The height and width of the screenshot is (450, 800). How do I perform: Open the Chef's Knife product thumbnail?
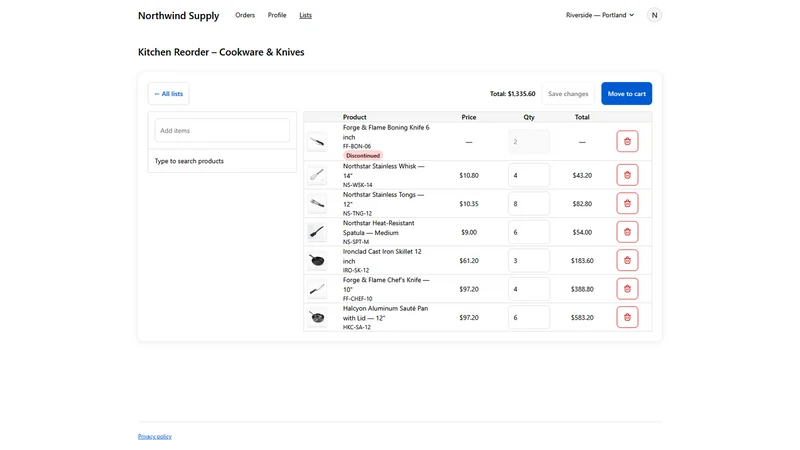click(x=317, y=289)
